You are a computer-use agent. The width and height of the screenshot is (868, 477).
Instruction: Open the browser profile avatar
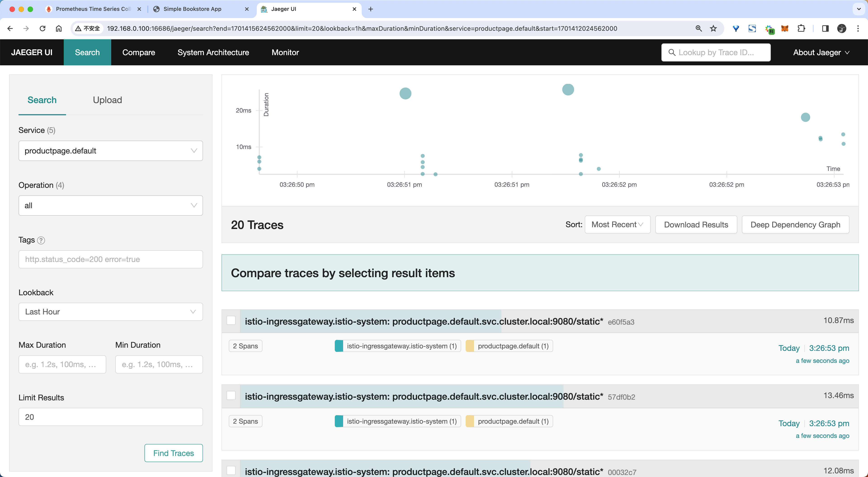point(842,29)
